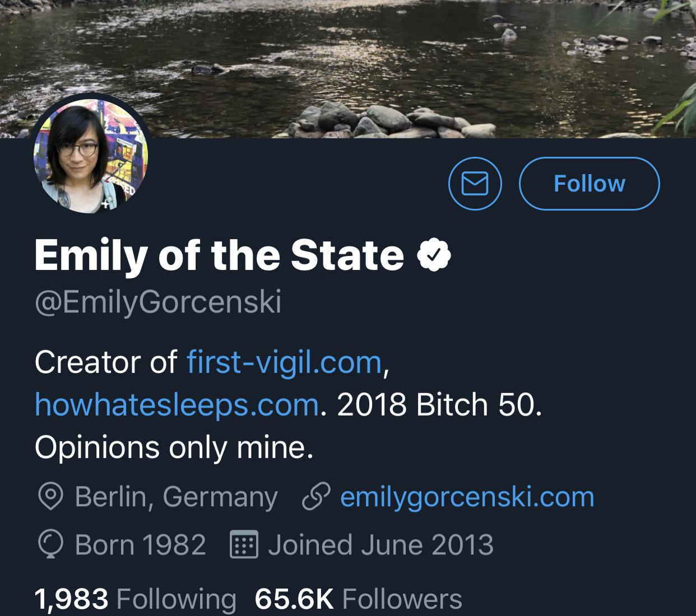
Task: Click the @EmilyGorcenski handle
Action: 157,302
